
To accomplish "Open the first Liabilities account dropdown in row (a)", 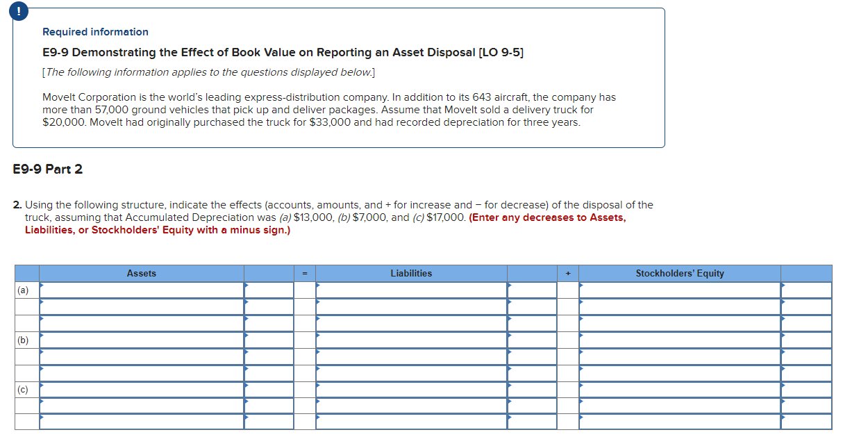I will point(411,290).
